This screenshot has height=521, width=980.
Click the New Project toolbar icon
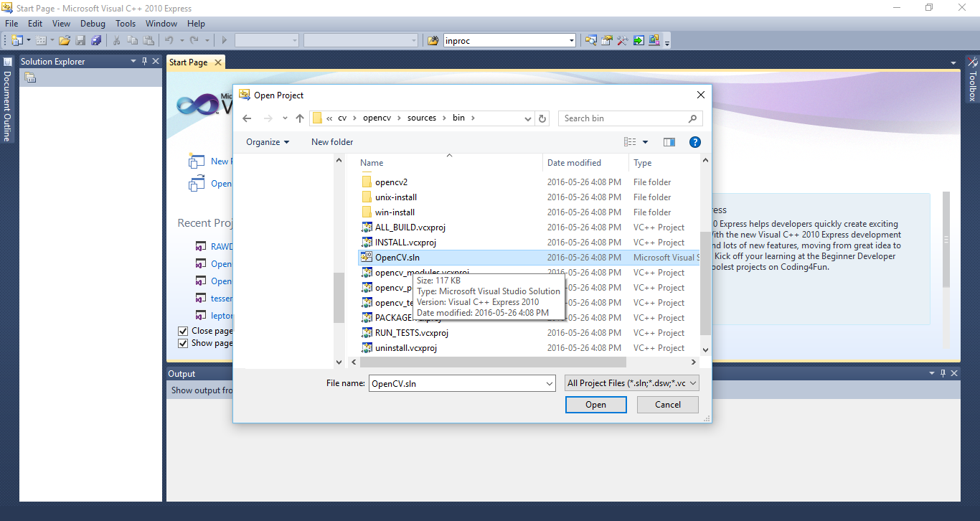click(x=17, y=41)
